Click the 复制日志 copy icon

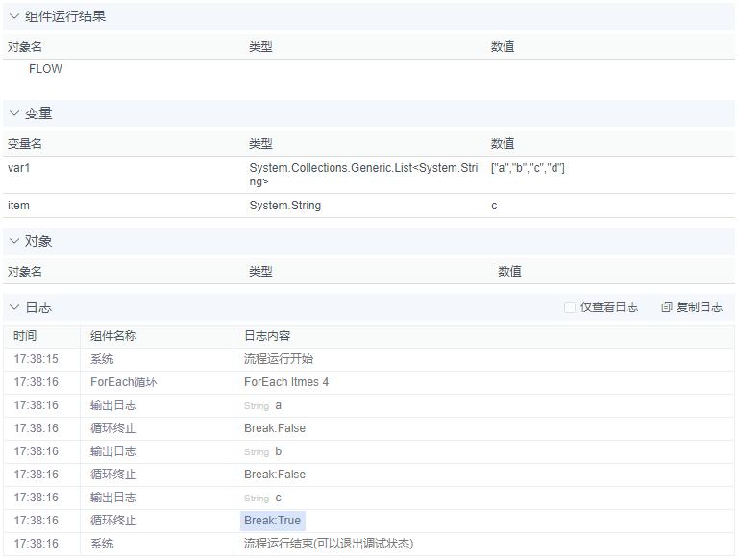(667, 307)
